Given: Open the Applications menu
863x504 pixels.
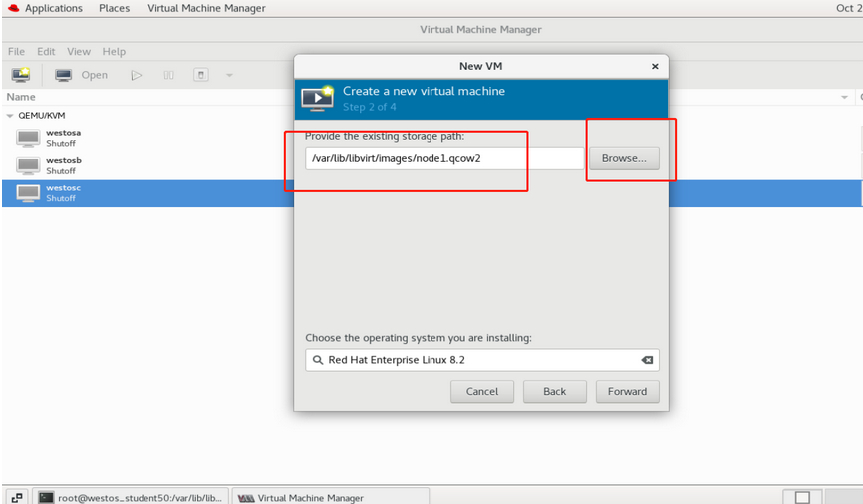Looking at the screenshot, I should click(54, 8).
